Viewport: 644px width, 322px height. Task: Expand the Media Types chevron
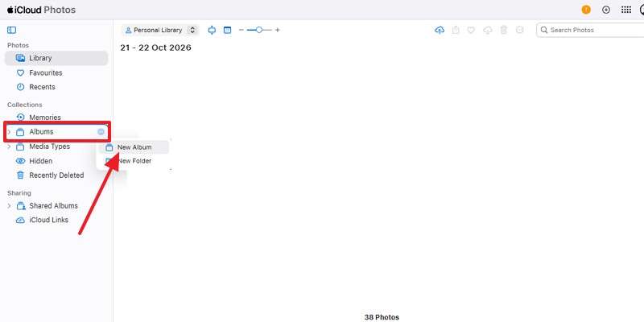(9, 147)
